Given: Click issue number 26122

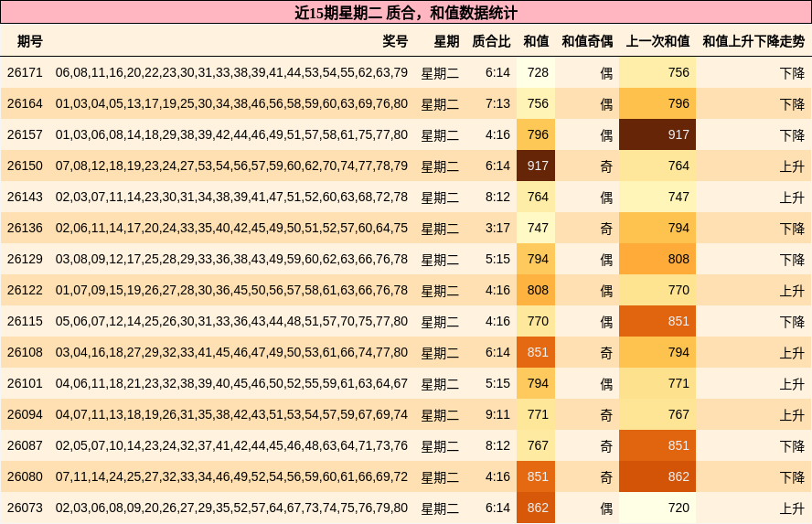Looking at the screenshot, I should tap(25, 290).
